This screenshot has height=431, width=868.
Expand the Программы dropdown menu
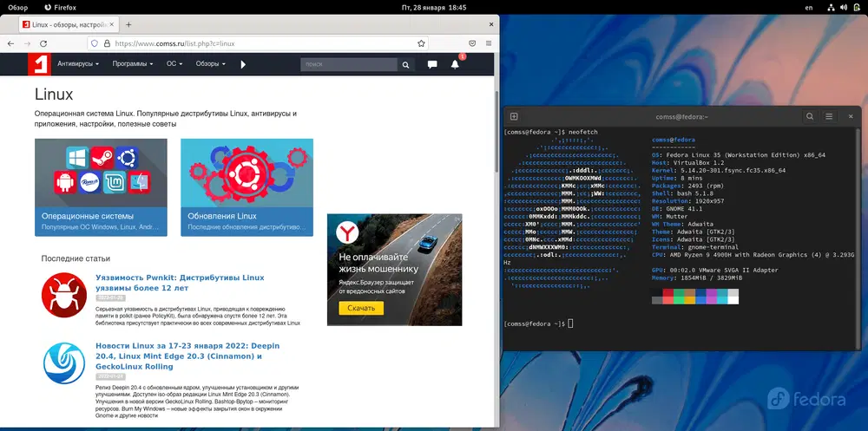point(133,64)
